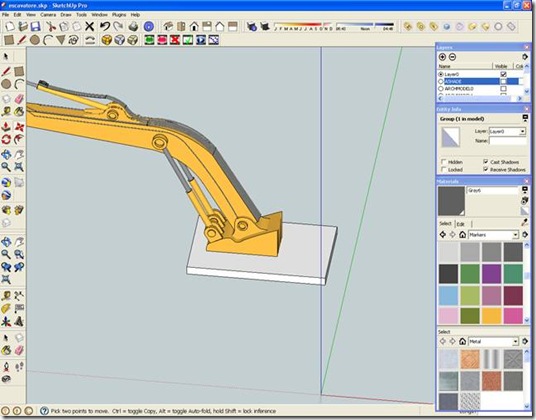The image size is (536, 420).
Task: Open the Layers panel details arrow menu
Action: coord(525,57)
